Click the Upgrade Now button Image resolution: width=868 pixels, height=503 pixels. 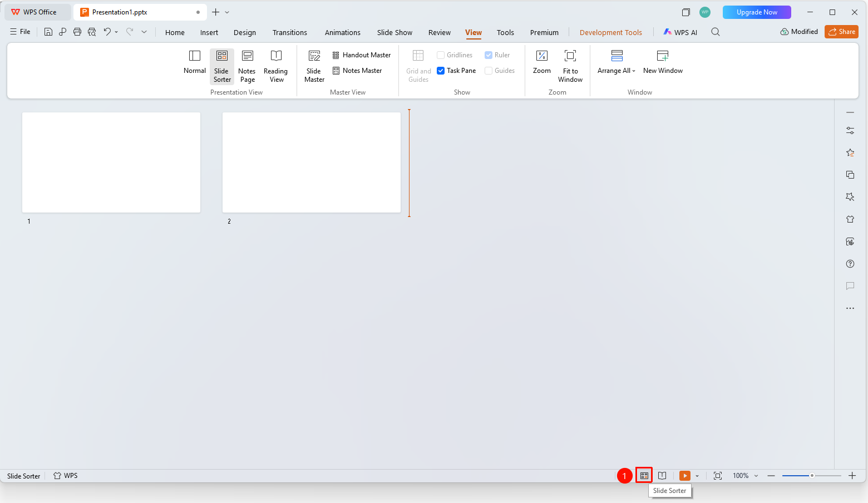pos(757,12)
